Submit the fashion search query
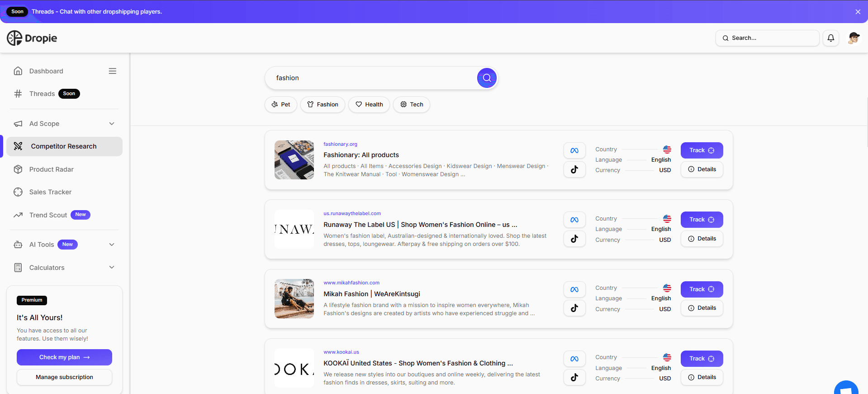The image size is (868, 394). (487, 78)
